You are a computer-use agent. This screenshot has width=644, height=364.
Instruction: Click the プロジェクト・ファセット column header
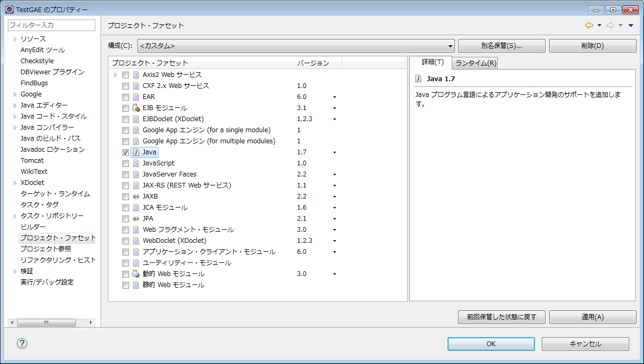pyautogui.click(x=202, y=63)
